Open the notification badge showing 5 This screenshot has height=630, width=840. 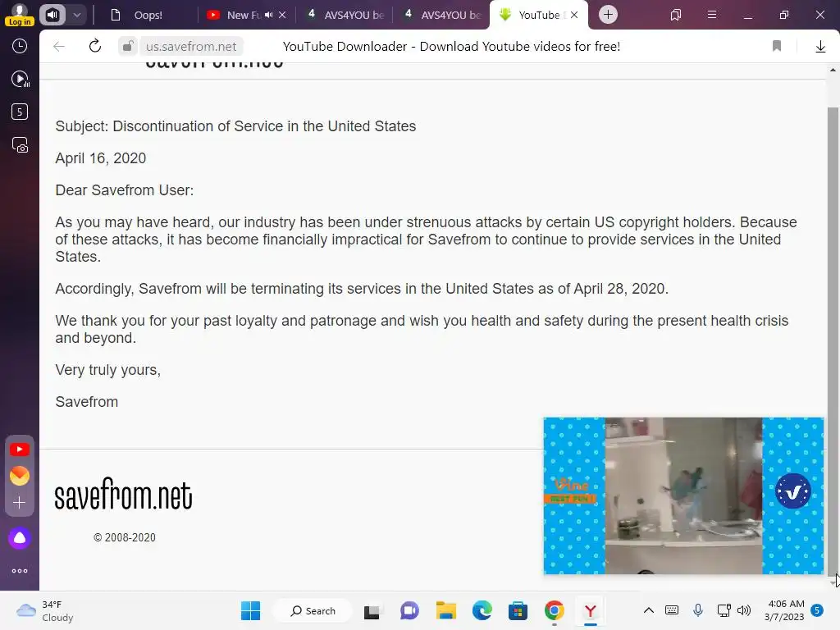[817, 610]
